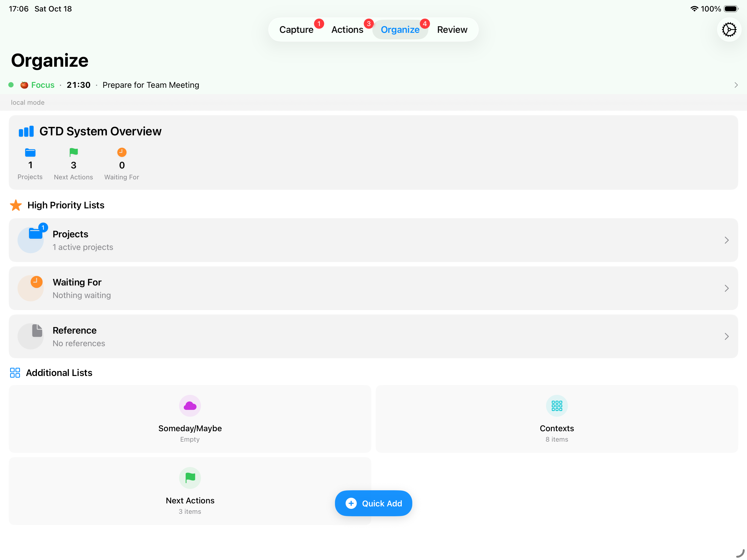Screen dimensions: 747x560
Task: Click the battery indicator in the status bar
Action: pyautogui.click(x=731, y=9)
